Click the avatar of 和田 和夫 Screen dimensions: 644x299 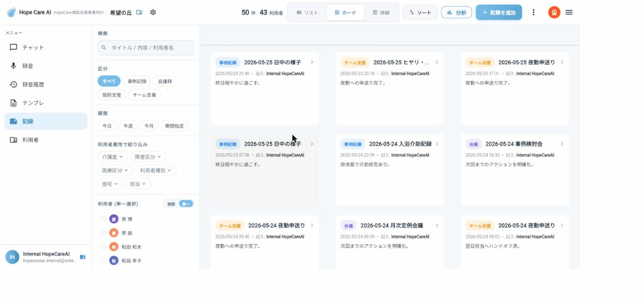(114, 246)
